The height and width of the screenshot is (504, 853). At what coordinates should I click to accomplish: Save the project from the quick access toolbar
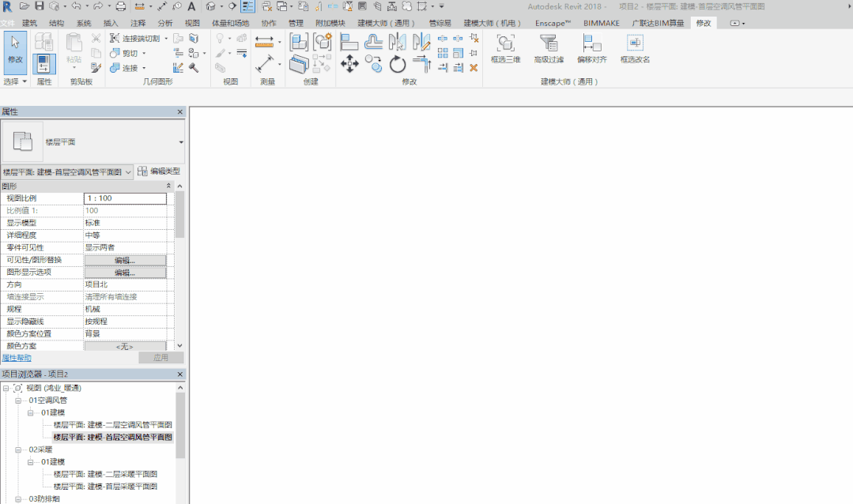click(x=40, y=6)
